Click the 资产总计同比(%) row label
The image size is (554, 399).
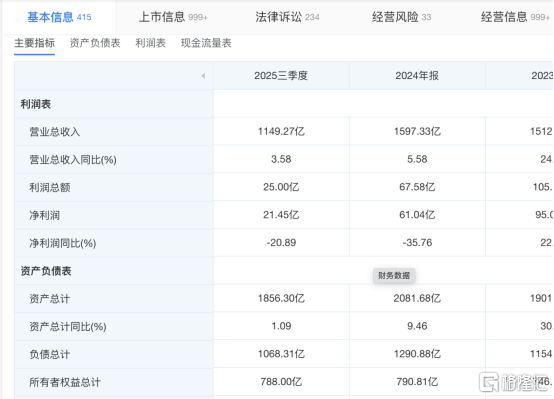click(x=68, y=327)
